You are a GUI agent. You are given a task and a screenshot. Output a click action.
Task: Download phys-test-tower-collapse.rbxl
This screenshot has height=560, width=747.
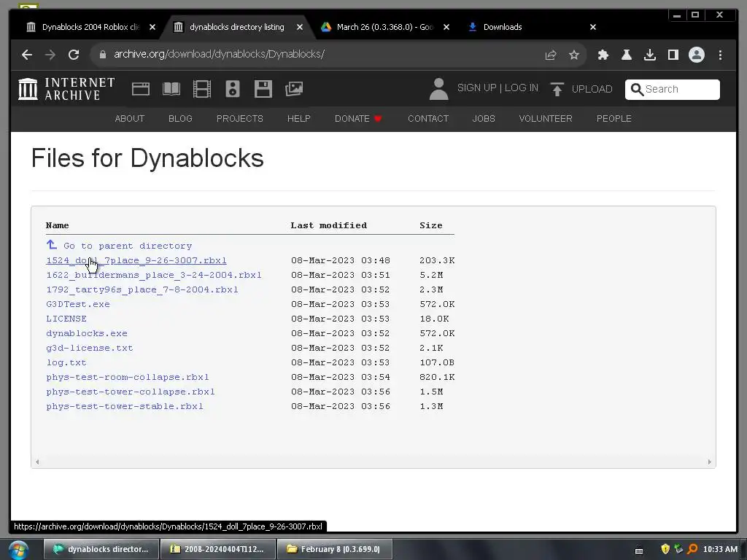131,392
